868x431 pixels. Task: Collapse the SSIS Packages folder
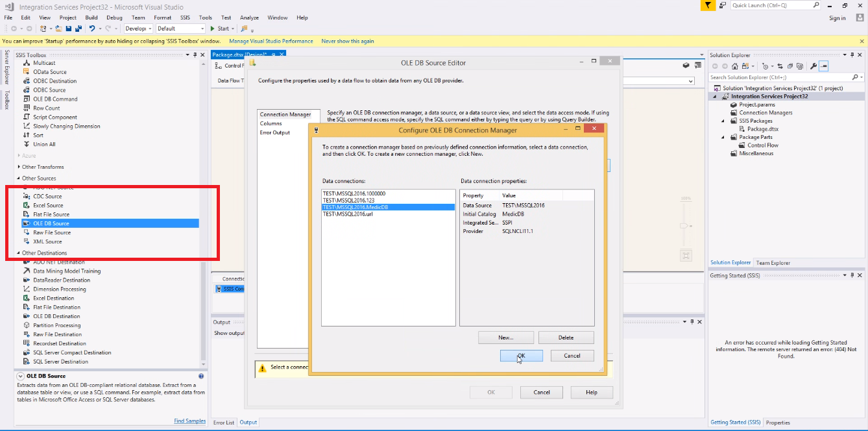coord(724,121)
